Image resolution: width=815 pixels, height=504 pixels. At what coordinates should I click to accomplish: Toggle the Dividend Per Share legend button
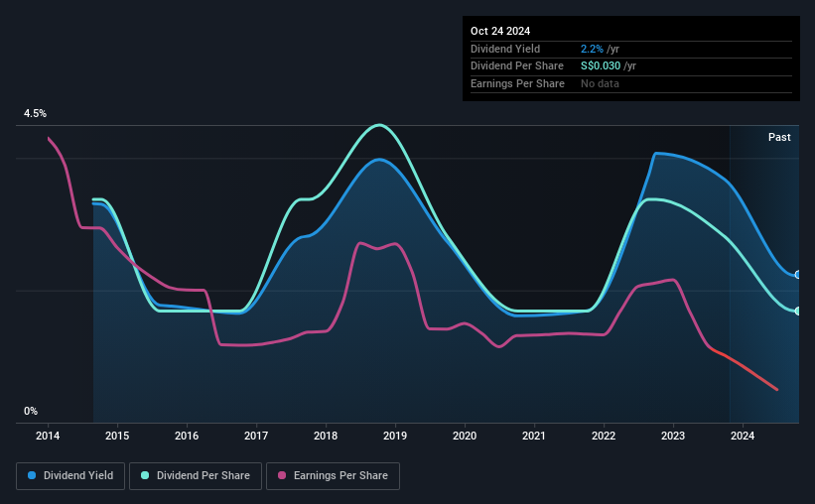(196, 476)
